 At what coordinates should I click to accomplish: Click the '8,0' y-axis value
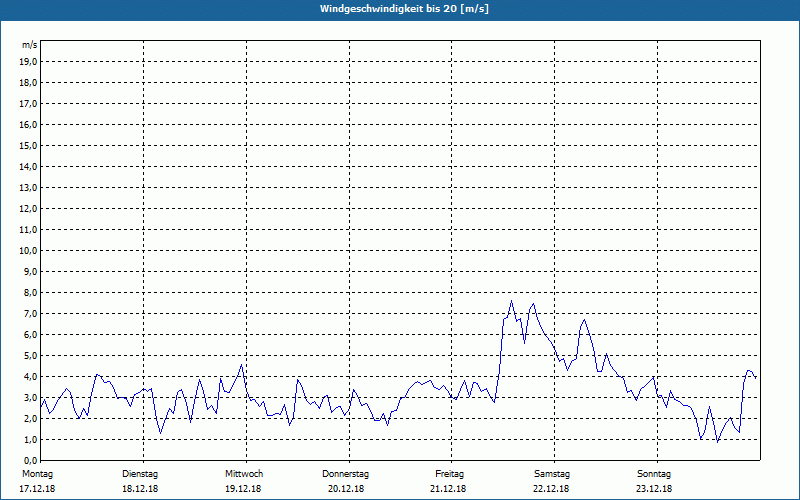pos(30,292)
